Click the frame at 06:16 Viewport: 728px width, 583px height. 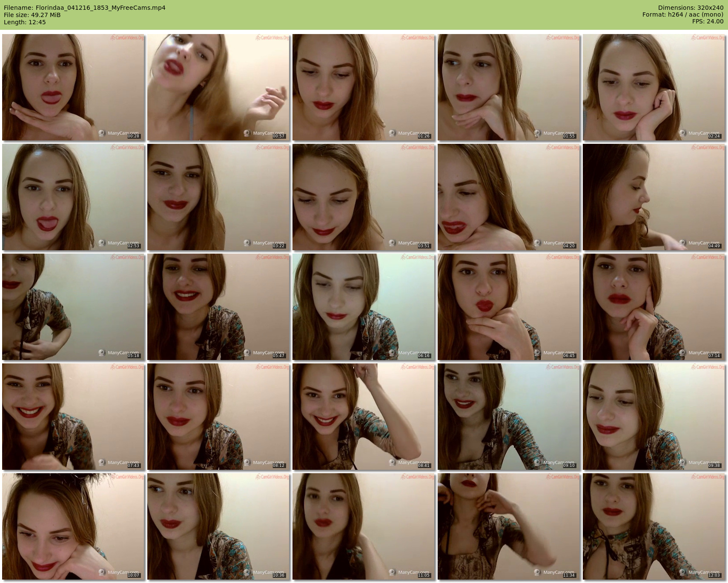(x=364, y=307)
